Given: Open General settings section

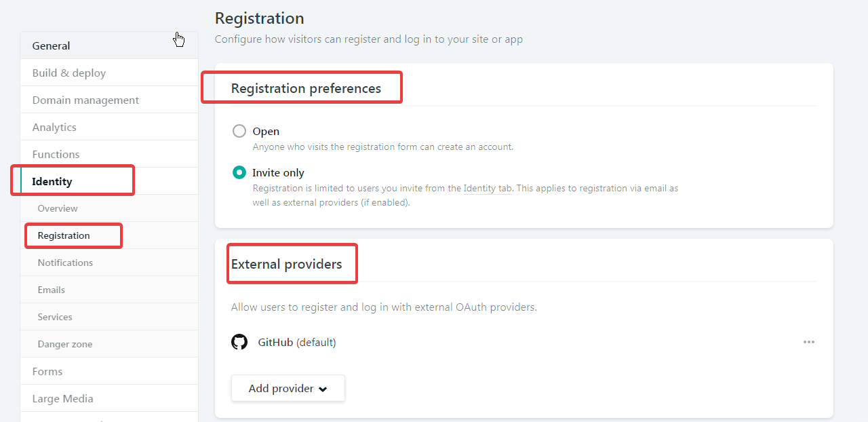Looking at the screenshot, I should [x=109, y=45].
